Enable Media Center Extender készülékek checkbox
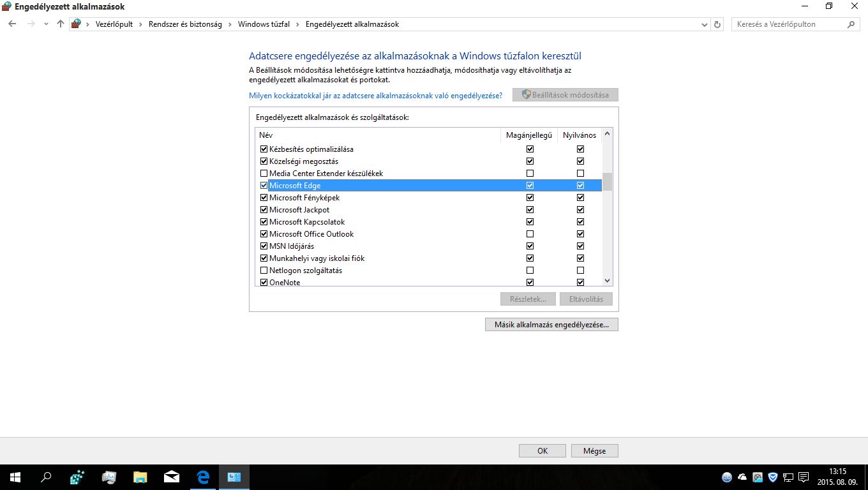Viewport: 868px width, 490px height. [264, 174]
